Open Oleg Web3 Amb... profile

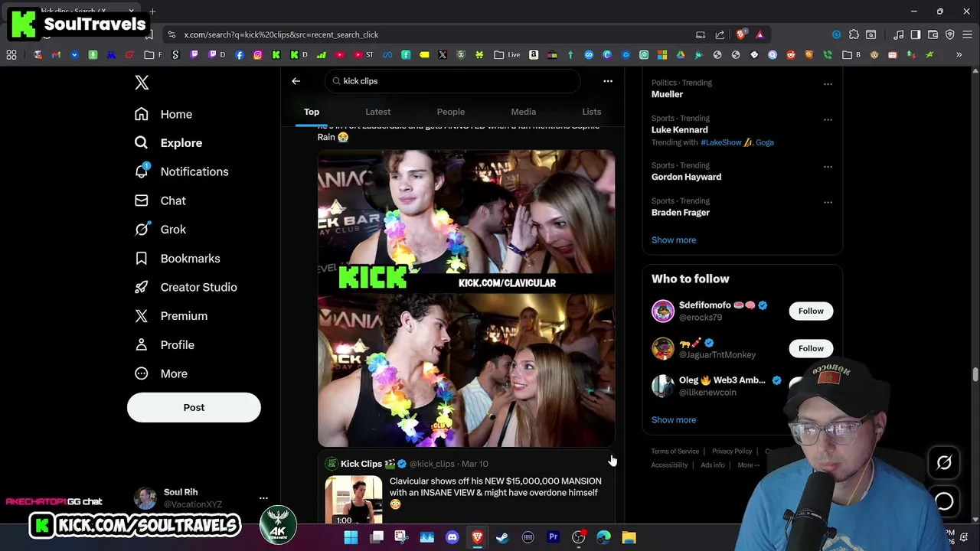pos(722,380)
